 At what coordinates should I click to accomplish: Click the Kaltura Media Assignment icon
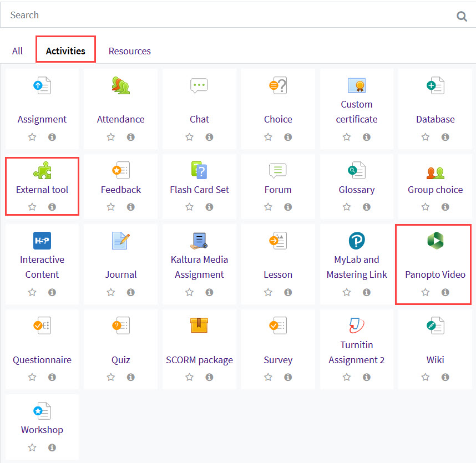pos(199,241)
